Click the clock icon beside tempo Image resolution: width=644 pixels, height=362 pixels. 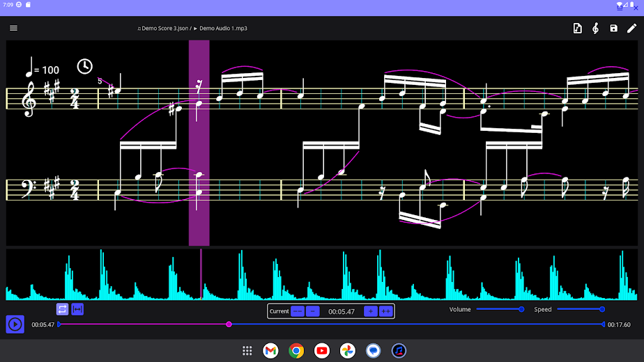[84, 67]
